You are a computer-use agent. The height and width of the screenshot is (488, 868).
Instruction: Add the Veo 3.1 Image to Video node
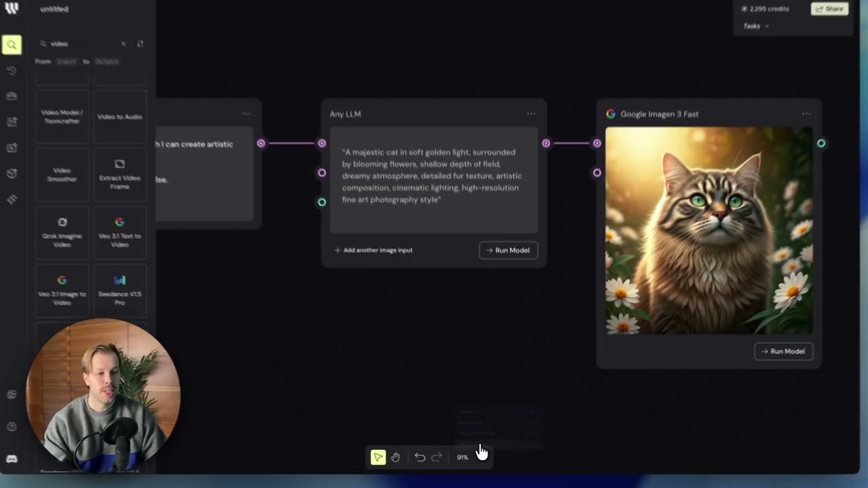point(62,291)
